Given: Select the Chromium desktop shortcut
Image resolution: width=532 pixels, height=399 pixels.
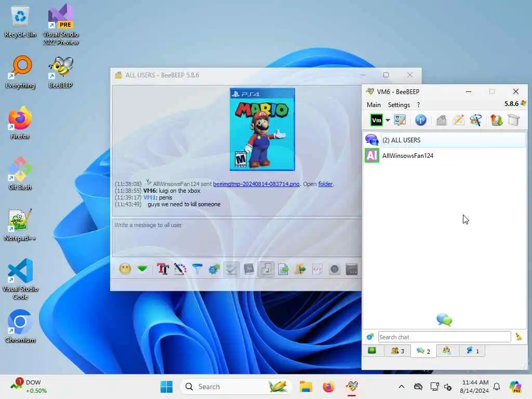Looking at the screenshot, I should click(20, 326).
